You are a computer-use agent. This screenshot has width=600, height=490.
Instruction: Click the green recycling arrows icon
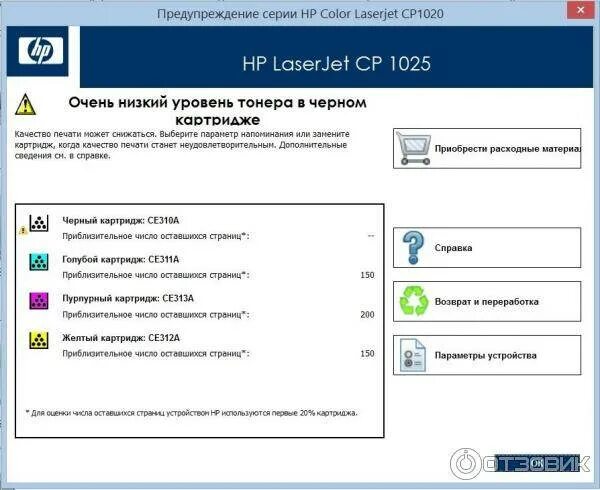point(413,301)
